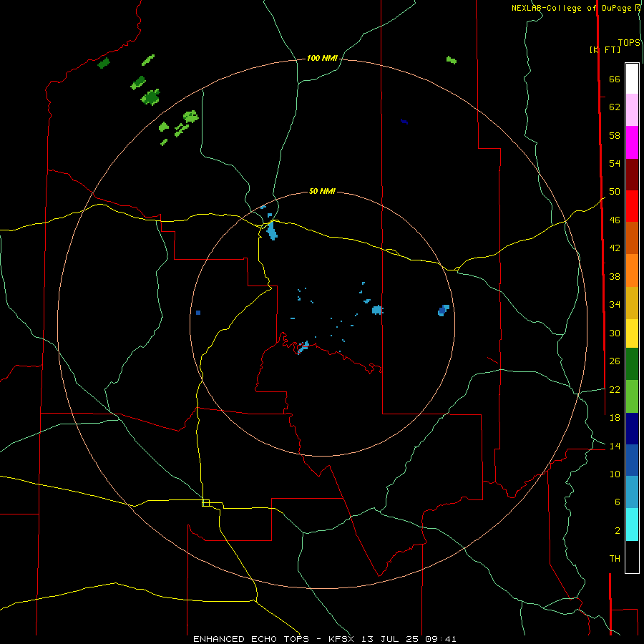Click the TH threshold legend label
644x644 pixels.
pos(615,559)
